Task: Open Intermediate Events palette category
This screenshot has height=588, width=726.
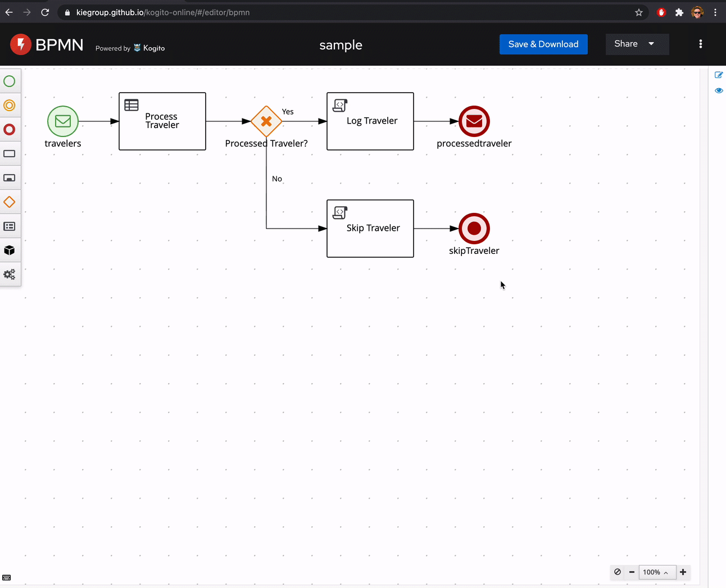Action: [x=10, y=106]
